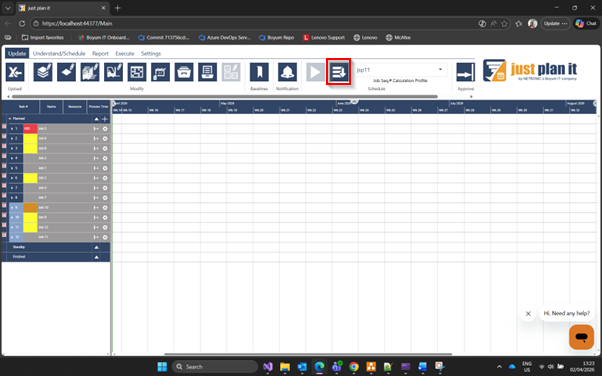The height and width of the screenshot is (376, 602).
Task: Open File Explorer from the taskbar
Action: [285, 367]
